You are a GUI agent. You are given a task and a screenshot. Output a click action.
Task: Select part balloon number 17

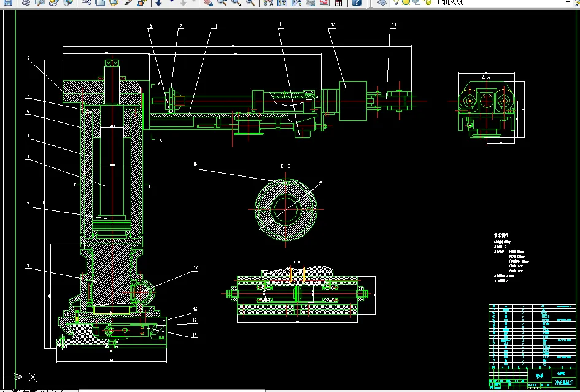coord(196,267)
